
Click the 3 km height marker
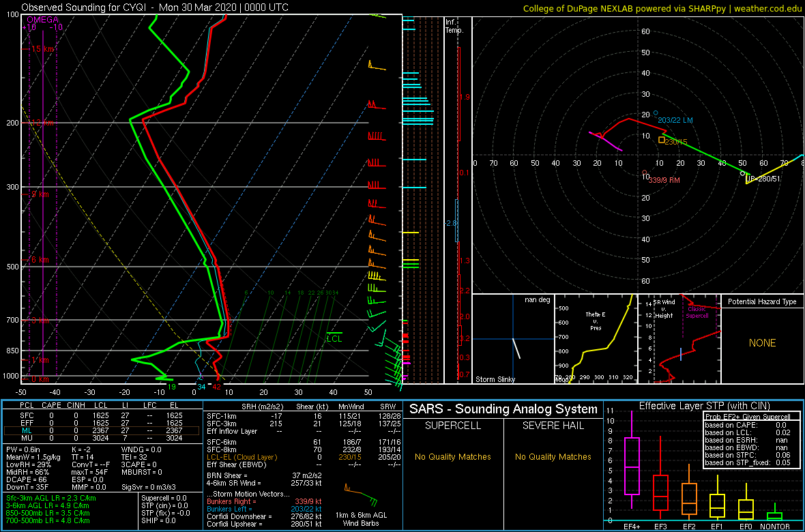pos(40,321)
